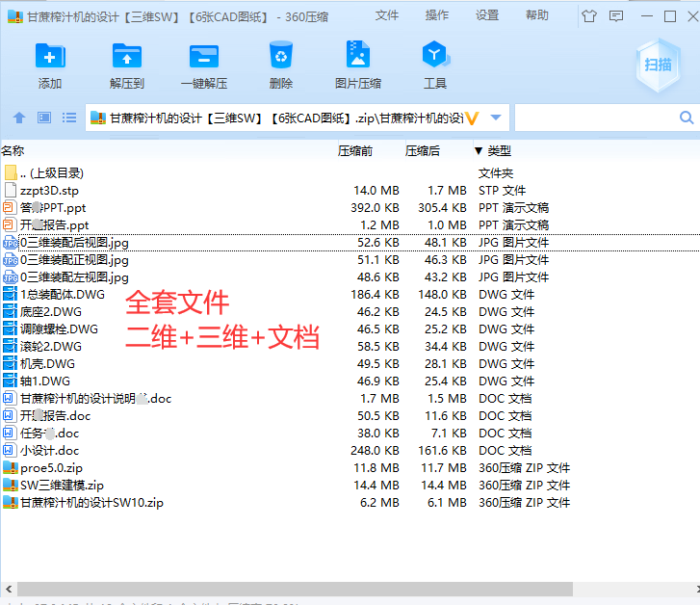The width and height of the screenshot is (700, 605).
Task: Sort by the 压缩后 column header
Action: click(x=423, y=151)
